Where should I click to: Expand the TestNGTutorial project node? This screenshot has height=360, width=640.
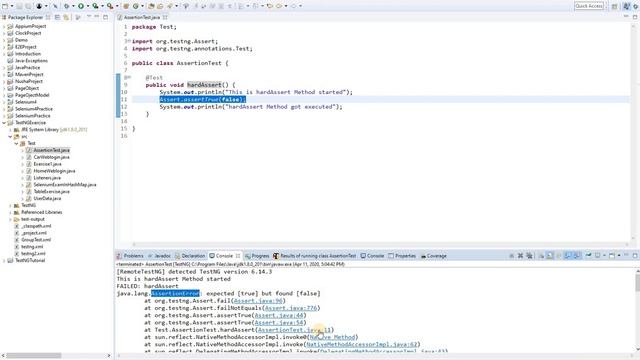[4, 260]
